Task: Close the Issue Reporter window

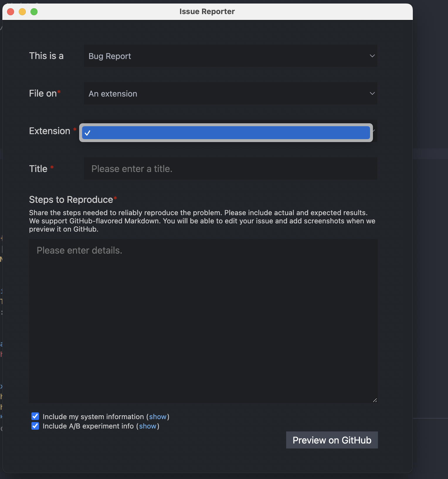Action: click(x=11, y=12)
